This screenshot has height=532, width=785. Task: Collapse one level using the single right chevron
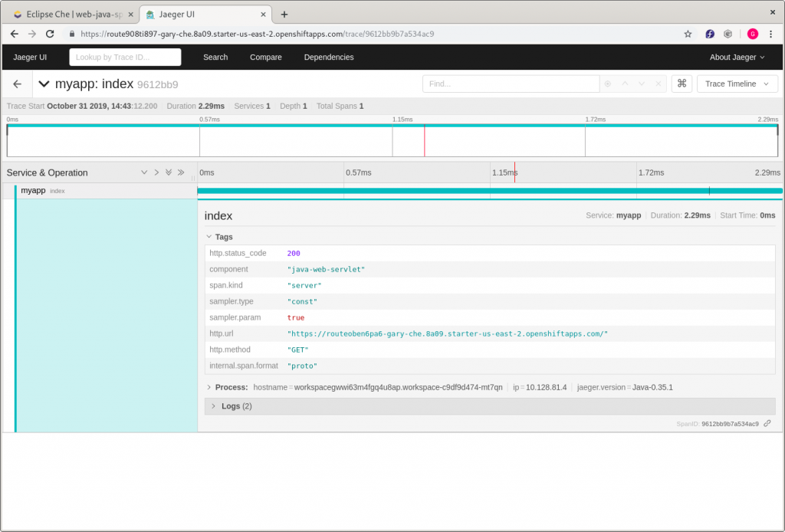(156, 172)
